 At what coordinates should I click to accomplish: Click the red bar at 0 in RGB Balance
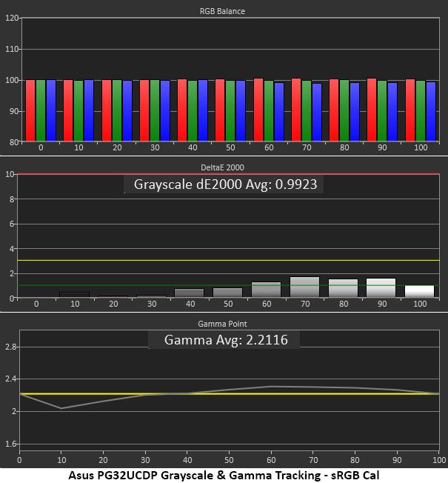[x=30, y=110]
